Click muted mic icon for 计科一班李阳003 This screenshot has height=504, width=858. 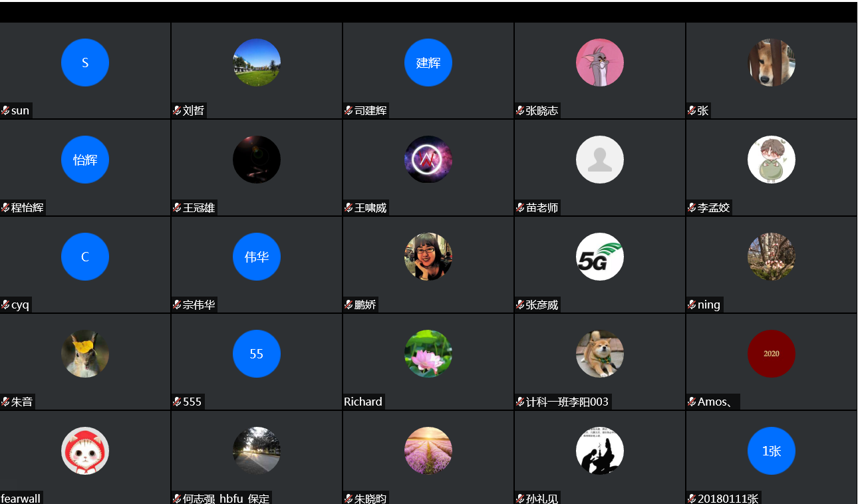click(x=520, y=402)
